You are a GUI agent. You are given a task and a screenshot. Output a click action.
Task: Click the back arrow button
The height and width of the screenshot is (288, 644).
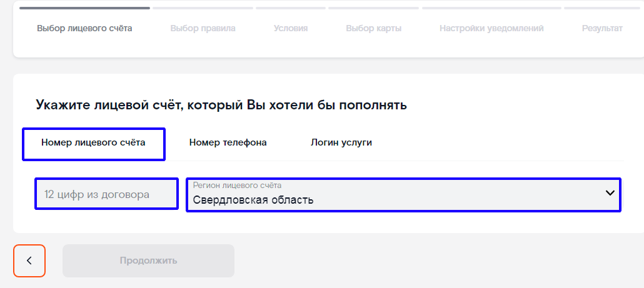click(x=29, y=261)
